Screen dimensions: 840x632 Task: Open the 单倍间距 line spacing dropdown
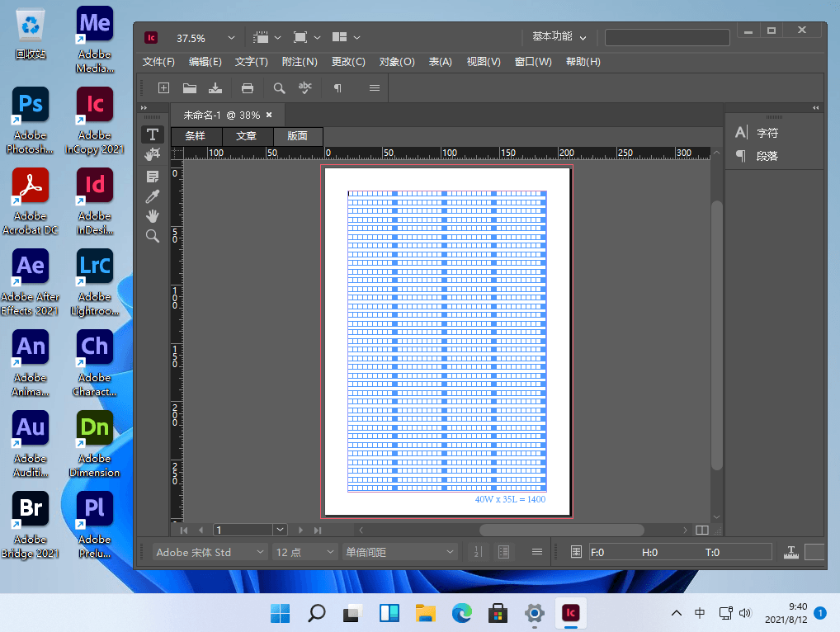tap(399, 552)
